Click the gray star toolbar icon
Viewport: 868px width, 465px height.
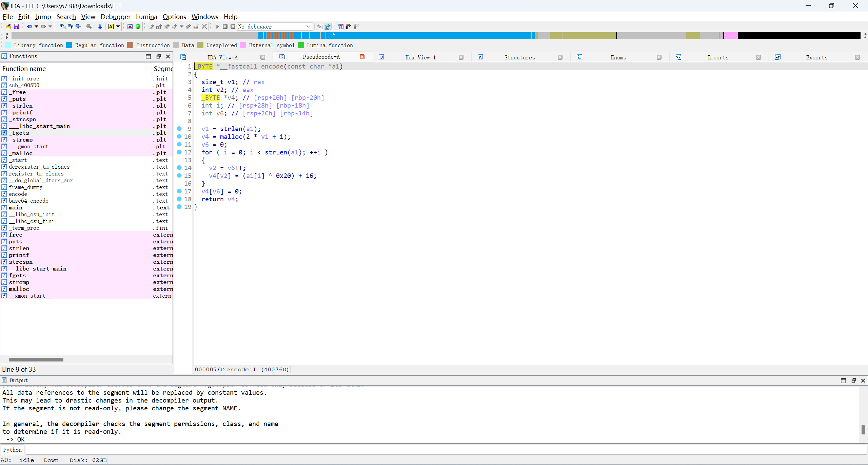pos(189,26)
